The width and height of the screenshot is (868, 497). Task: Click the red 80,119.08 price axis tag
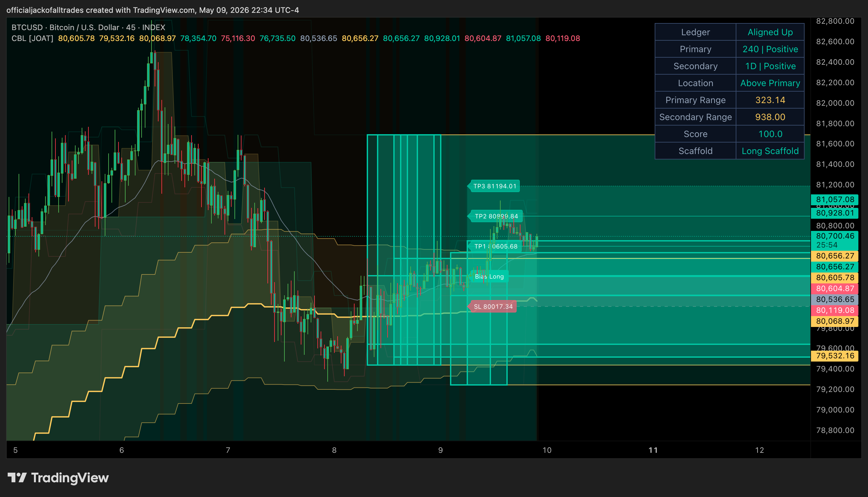tap(835, 310)
